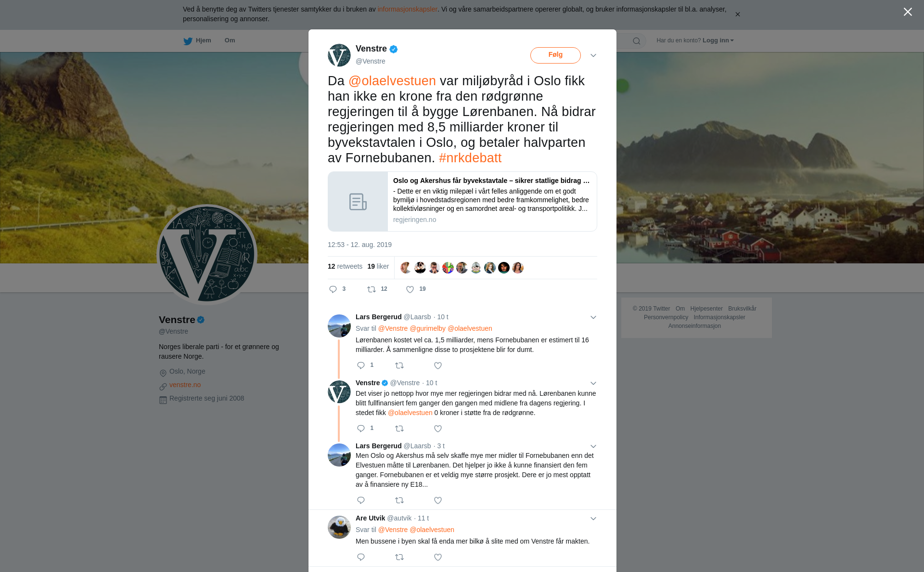Open the #nrkdebatt hashtag link
This screenshot has width=924, height=572.
tap(470, 158)
